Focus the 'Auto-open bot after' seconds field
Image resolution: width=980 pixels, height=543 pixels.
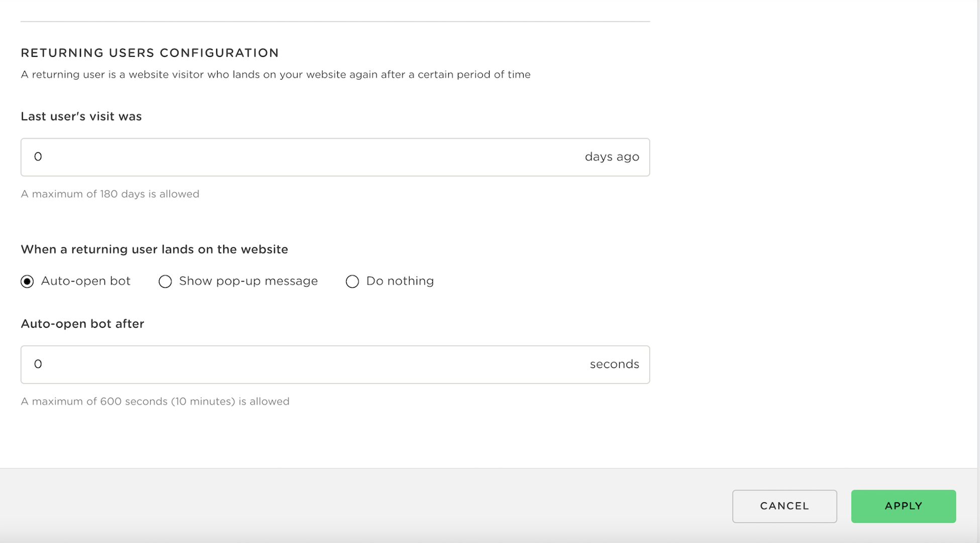click(x=302, y=365)
